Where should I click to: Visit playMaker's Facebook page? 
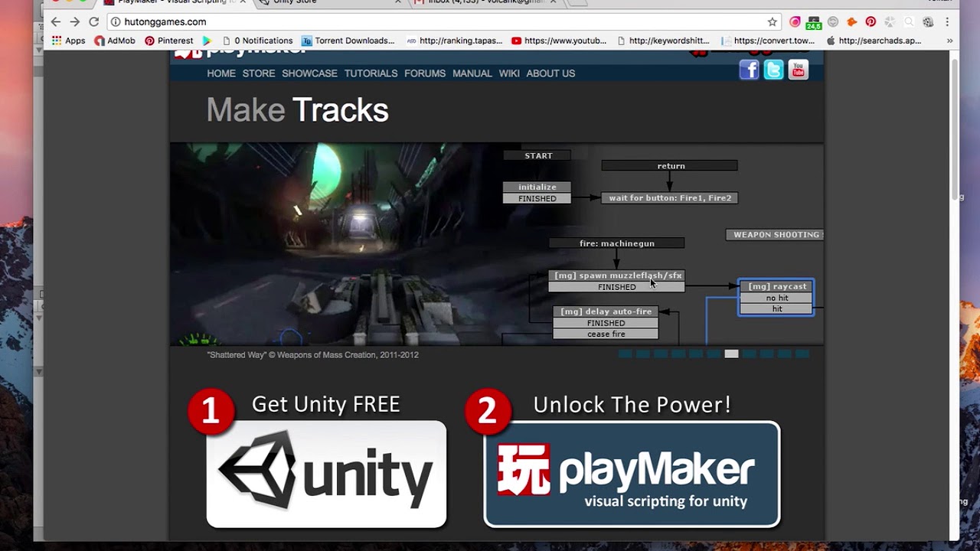click(x=749, y=70)
